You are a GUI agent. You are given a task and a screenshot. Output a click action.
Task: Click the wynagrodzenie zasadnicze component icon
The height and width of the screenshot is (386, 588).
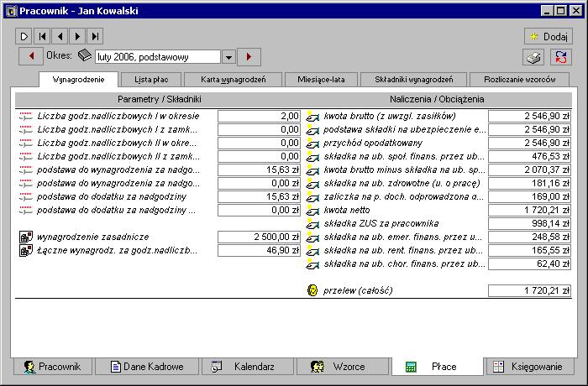coord(26,237)
